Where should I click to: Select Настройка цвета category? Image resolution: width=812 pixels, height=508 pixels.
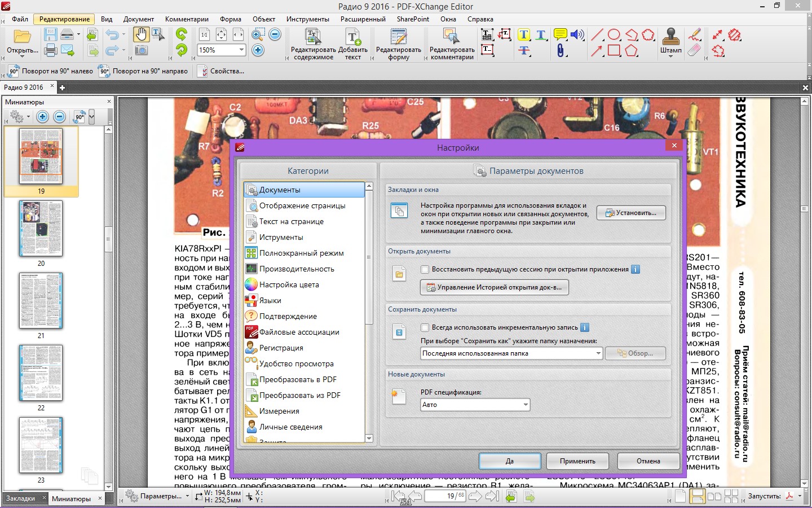click(304, 285)
